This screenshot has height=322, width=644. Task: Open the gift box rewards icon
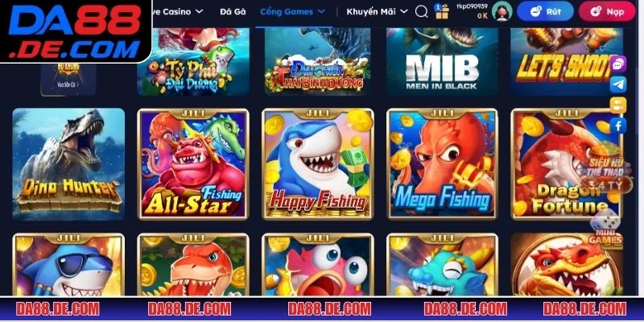pos(442,11)
